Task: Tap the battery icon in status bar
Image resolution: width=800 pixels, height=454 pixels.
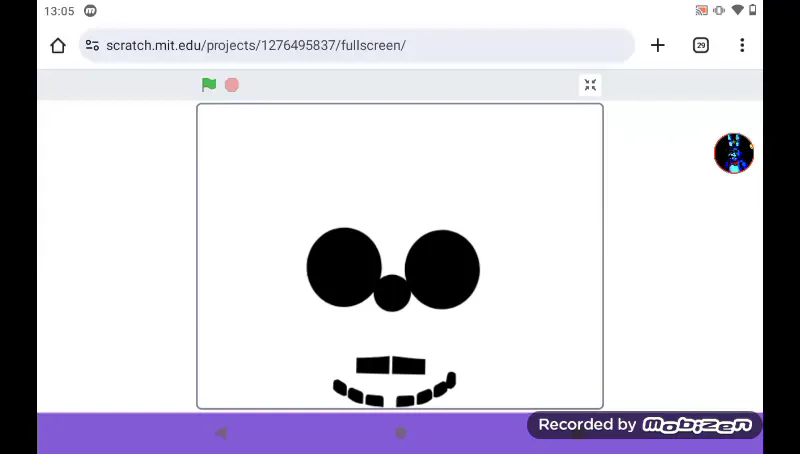Action: 753,10
